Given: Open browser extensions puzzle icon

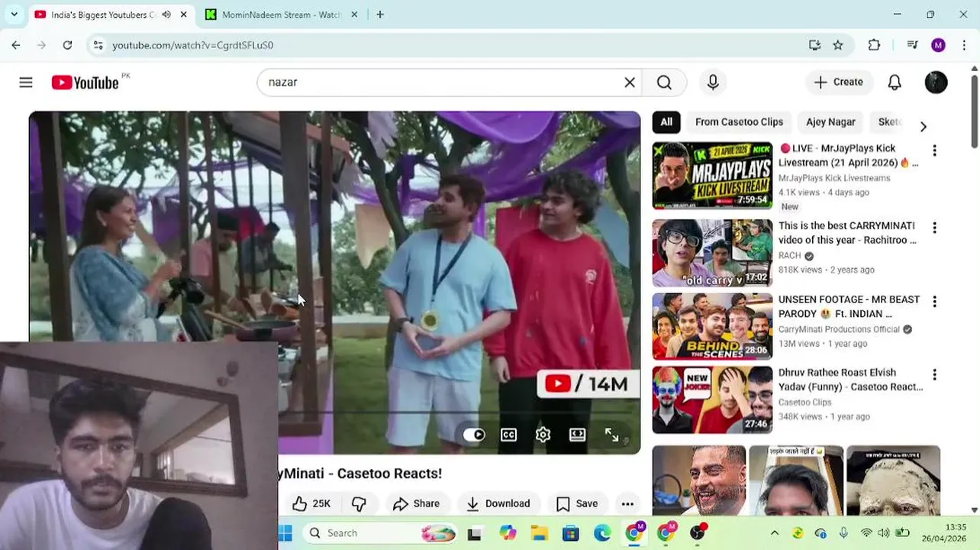Looking at the screenshot, I should pos(874,45).
